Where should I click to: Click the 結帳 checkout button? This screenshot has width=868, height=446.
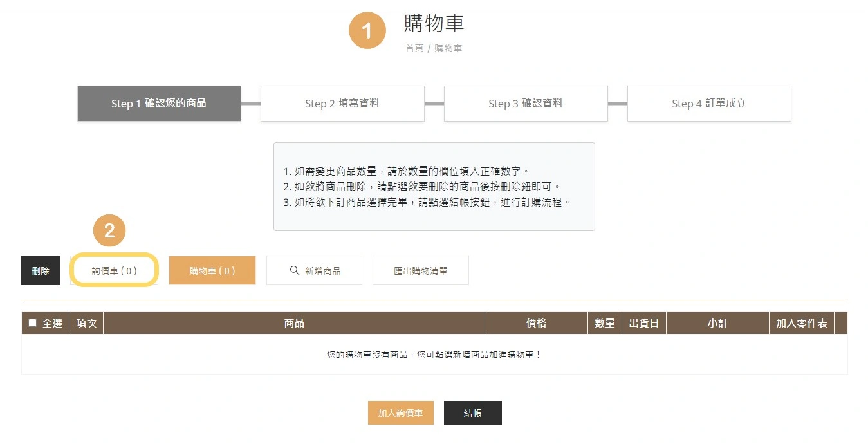click(x=472, y=413)
